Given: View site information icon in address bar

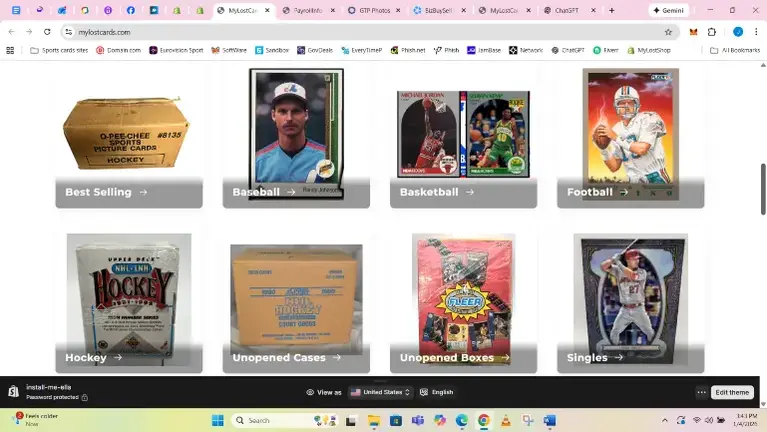Looking at the screenshot, I should tap(68, 32).
